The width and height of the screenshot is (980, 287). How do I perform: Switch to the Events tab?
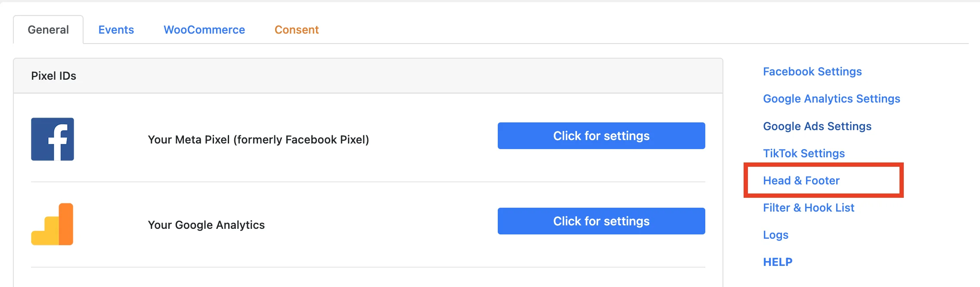116,30
